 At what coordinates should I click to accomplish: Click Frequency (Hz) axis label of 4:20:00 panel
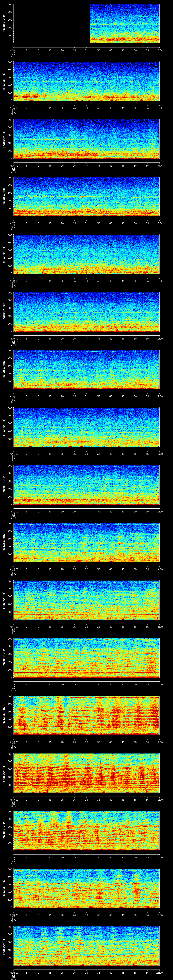coord(4,946)
